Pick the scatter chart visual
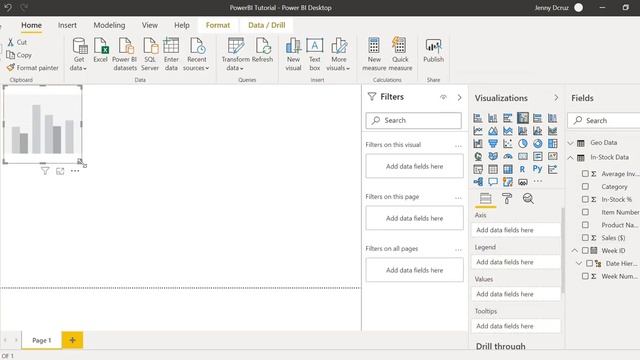Image resolution: width=640 pixels, height=360 pixels. (x=508, y=144)
